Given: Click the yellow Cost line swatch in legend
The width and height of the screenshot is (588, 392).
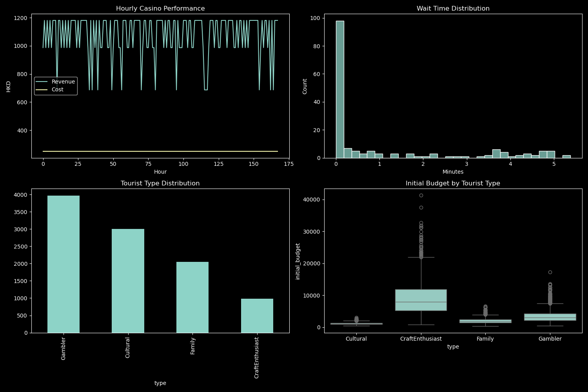Looking at the screenshot, I should click(42, 90).
